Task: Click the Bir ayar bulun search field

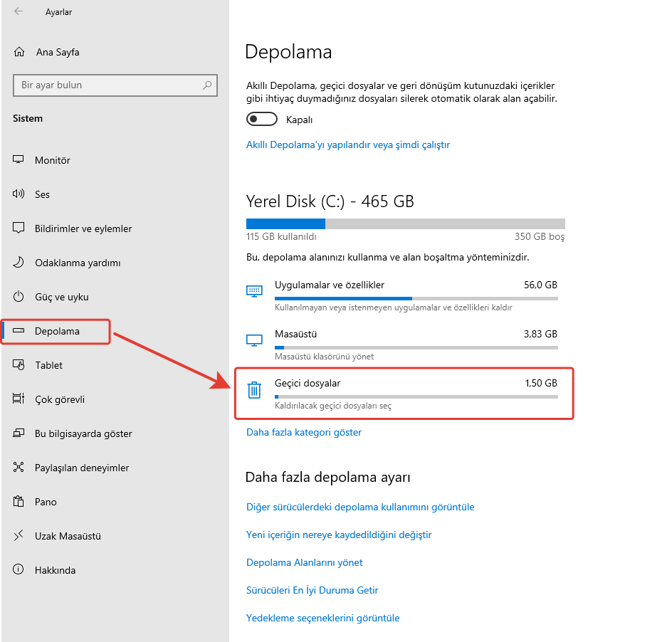Action: (x=107, y=85)
